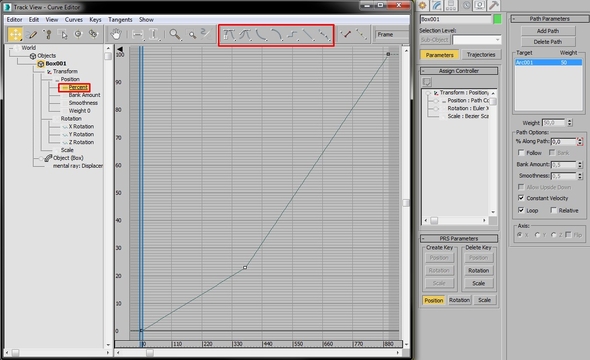Click the Zoom magnifier tool
Viewport: 590px width, 360px height.
pyautogui.click(x=175, y=35)
